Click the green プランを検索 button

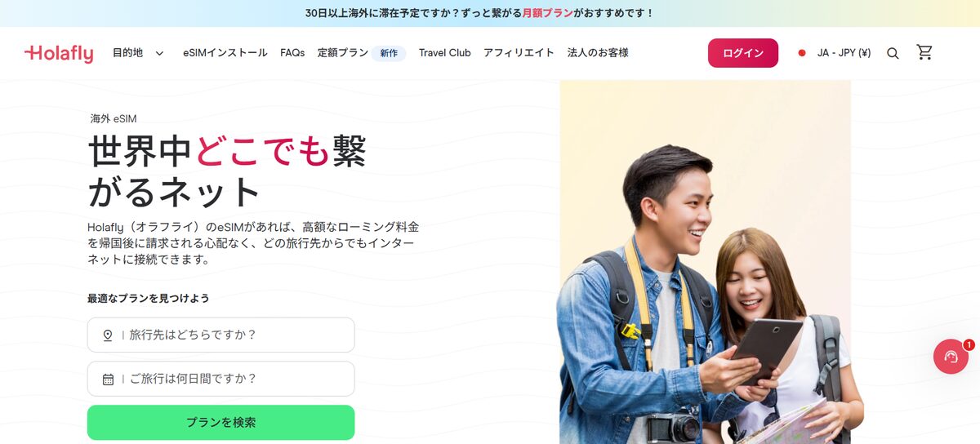click(x=221, y=423)
